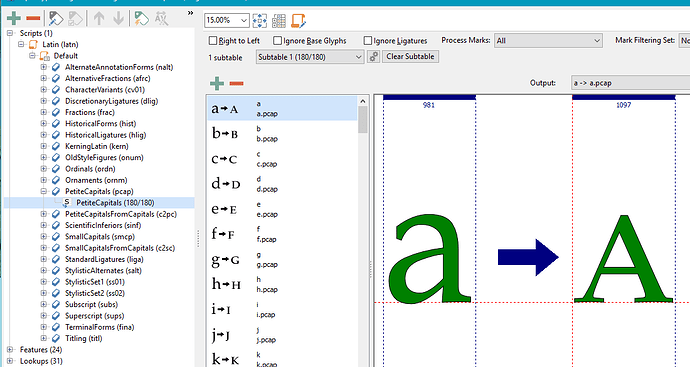Viewport: 690px width, 367px height.
Task: Toggle the Ignore Base Glyphs checkbox
Action: point(277,40)
